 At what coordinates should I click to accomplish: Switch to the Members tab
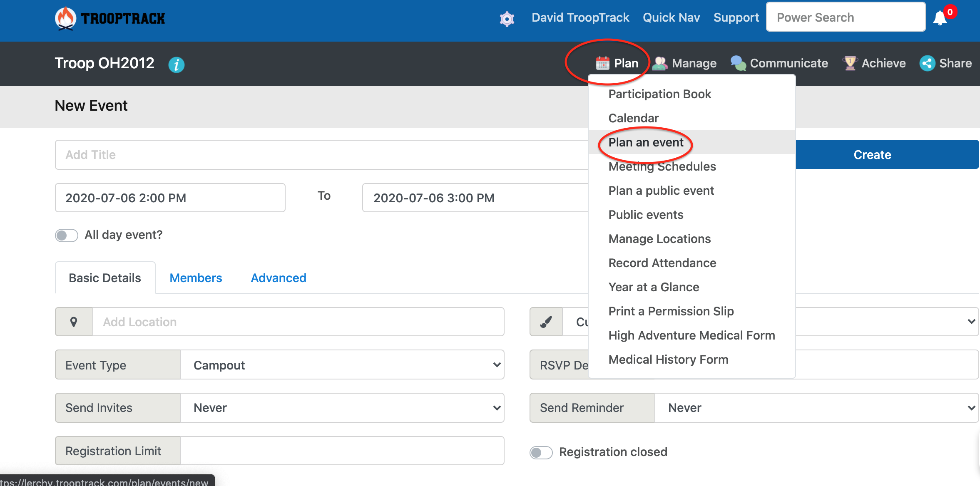[196, 278]
